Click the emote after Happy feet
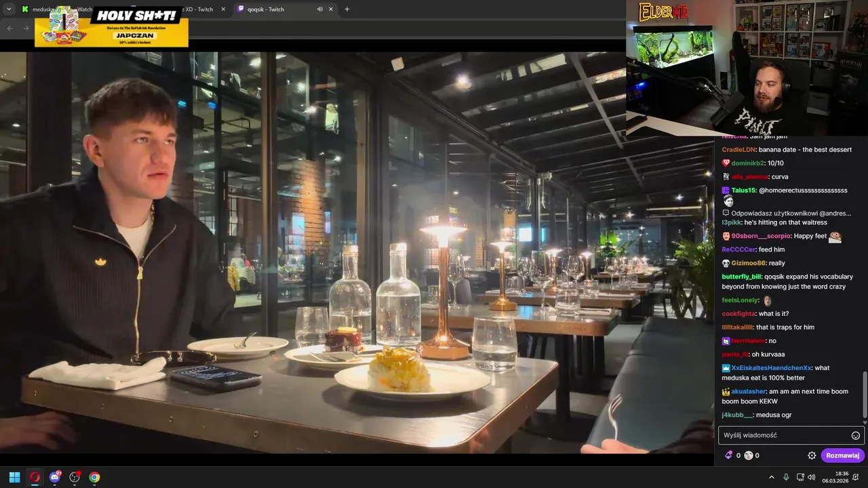The image size is (868, 488). [x=835, y=237]
